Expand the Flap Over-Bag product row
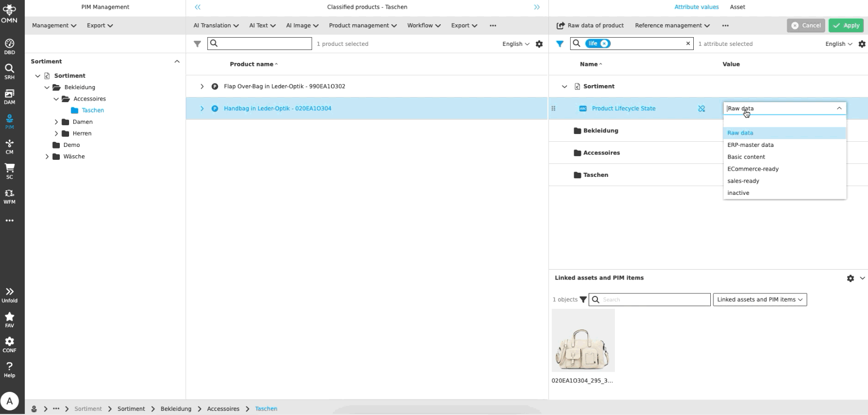The height and width of the screenshot is (415, 868). coord(202,87)
